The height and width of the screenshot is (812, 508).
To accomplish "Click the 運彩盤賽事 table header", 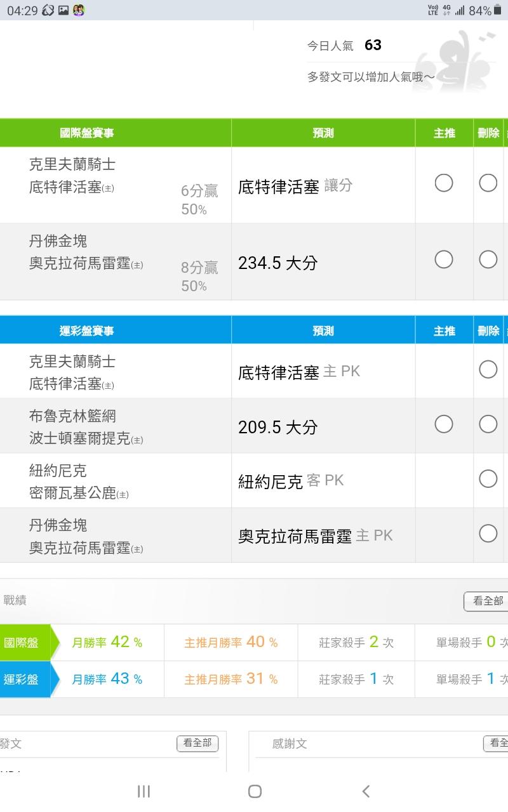I will 87,331.
